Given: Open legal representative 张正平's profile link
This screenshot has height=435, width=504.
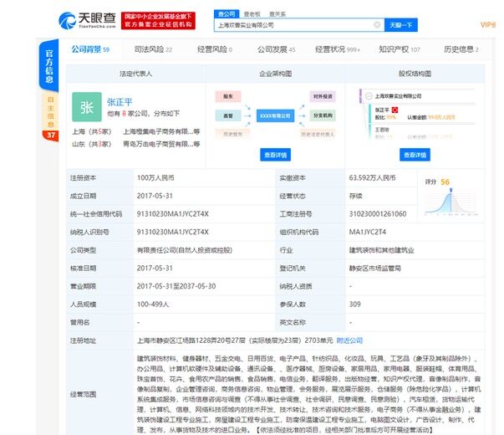Looking at the screenshot, I should [x=121, y=100].
